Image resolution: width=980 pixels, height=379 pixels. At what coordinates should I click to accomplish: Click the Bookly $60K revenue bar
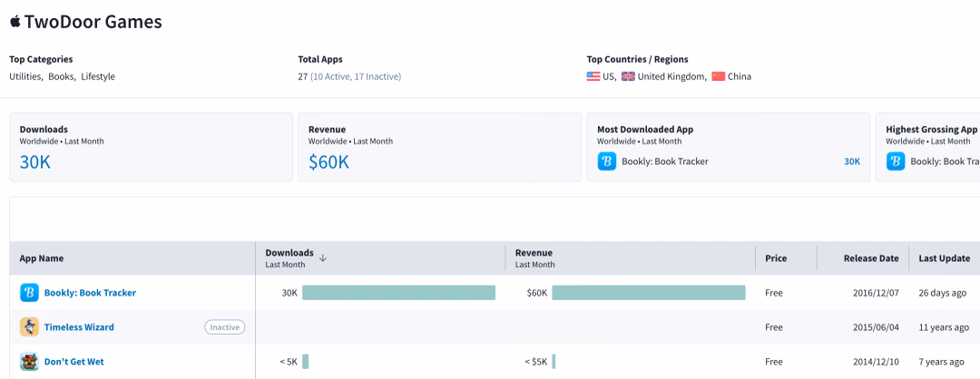click(649, 292)
